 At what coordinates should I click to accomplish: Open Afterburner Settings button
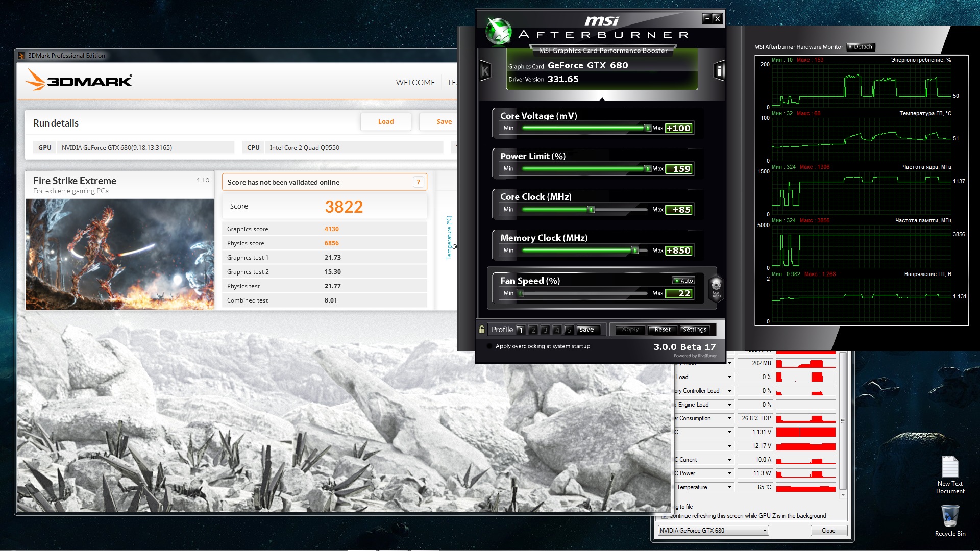(x=695, y=330)
